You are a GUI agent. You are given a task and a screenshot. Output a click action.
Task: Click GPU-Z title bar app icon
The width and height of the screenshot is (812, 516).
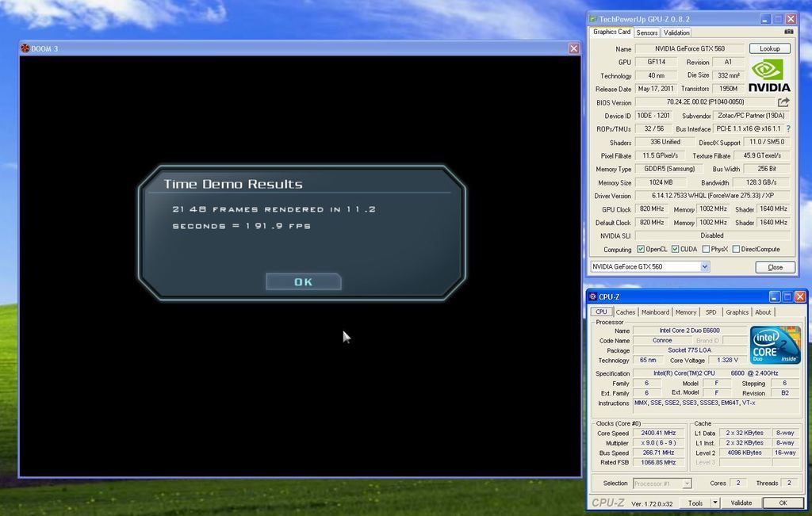[x=593, y=19]
